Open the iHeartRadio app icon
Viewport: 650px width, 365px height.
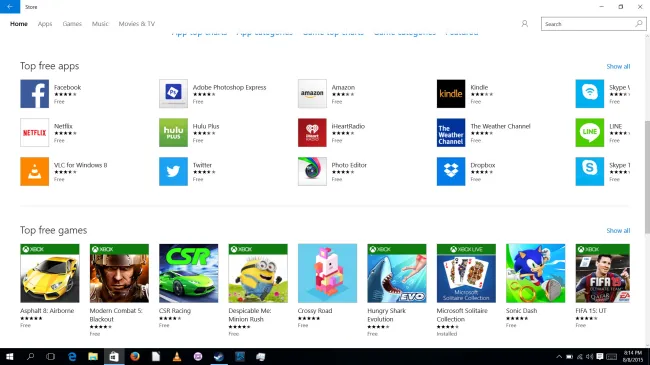[312, 133]
